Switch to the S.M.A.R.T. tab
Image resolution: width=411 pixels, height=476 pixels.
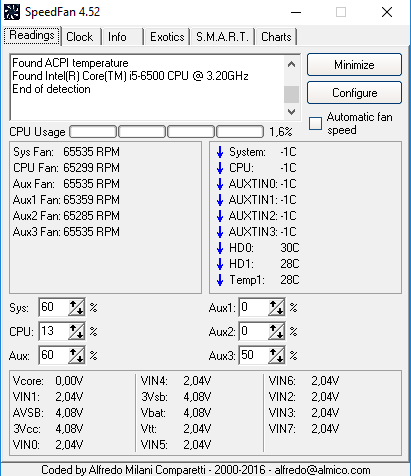point(222,37)
